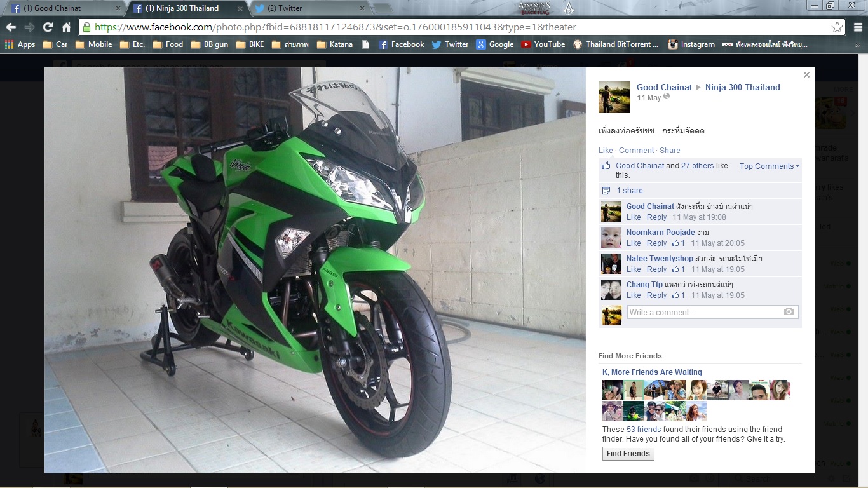Like Natee Twentyshop's comment
The height and width of the screenshot is (488, 868).
[x=634, y=269]
